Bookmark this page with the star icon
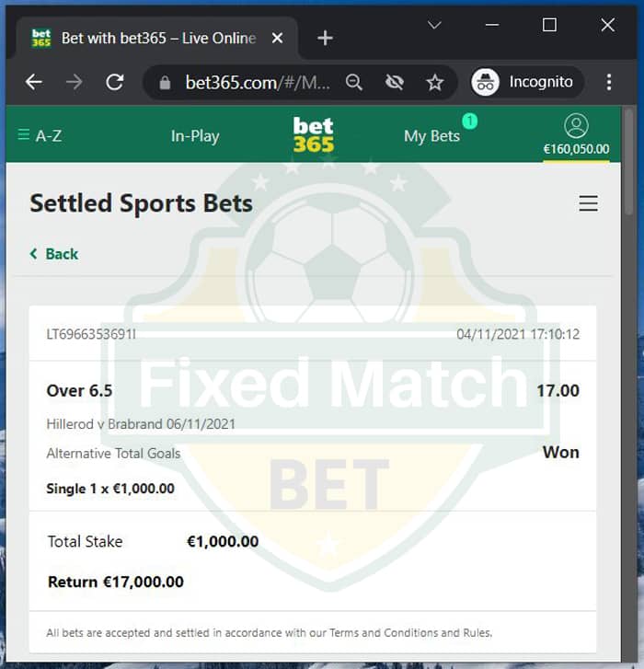The height and width of the screenshot is (669, 644). click(x=434, y=82)
